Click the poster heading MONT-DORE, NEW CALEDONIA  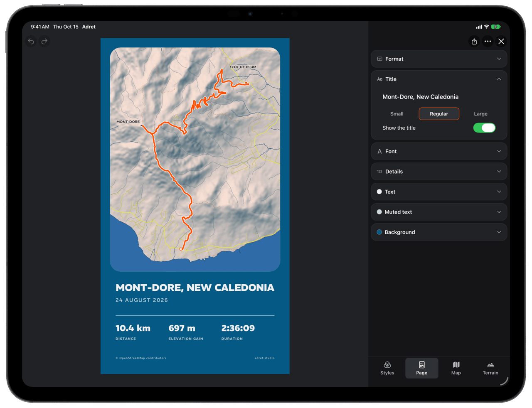click(195, 288)
